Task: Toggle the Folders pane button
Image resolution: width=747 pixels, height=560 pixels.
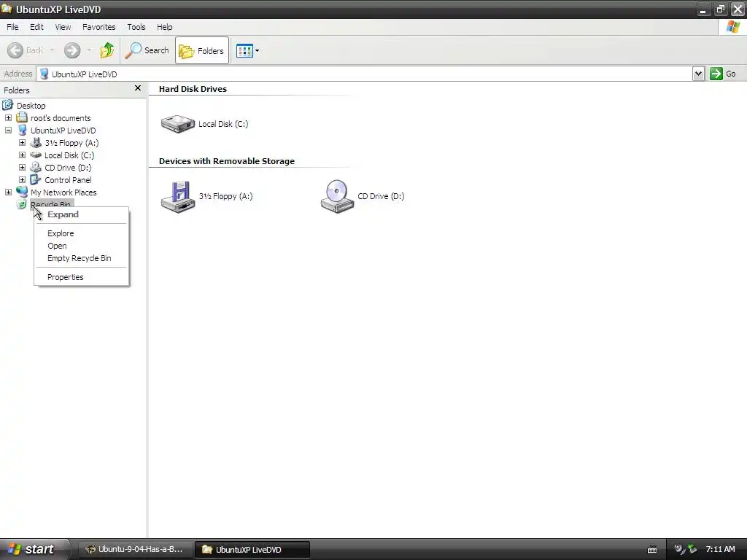Action: 202,50
